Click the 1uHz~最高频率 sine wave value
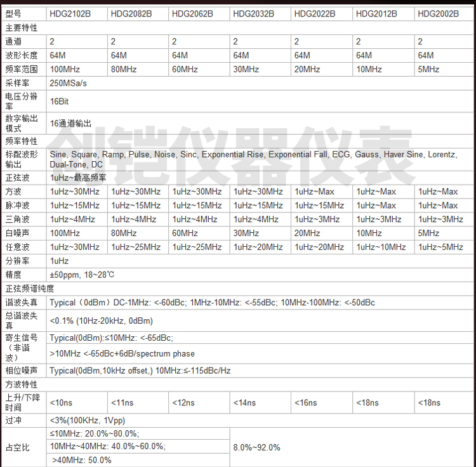Viewport: 476px width, 467px height. pyautogui.click(x=78, y=178)
